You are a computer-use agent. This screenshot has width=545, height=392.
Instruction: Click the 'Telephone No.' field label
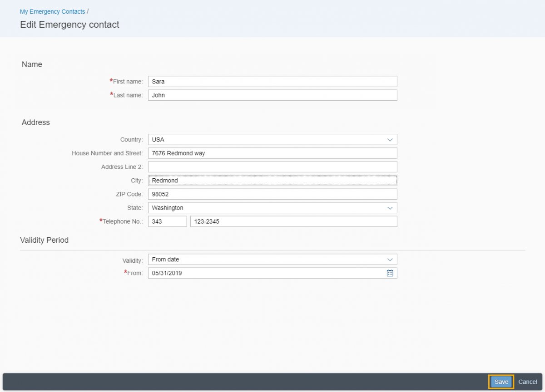[x=123, y=221]
